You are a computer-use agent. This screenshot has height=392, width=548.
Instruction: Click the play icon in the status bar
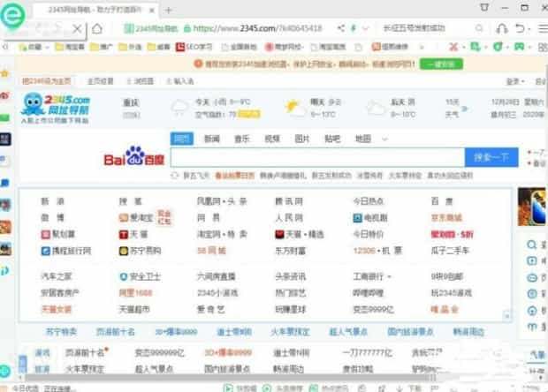coord(228,388)
